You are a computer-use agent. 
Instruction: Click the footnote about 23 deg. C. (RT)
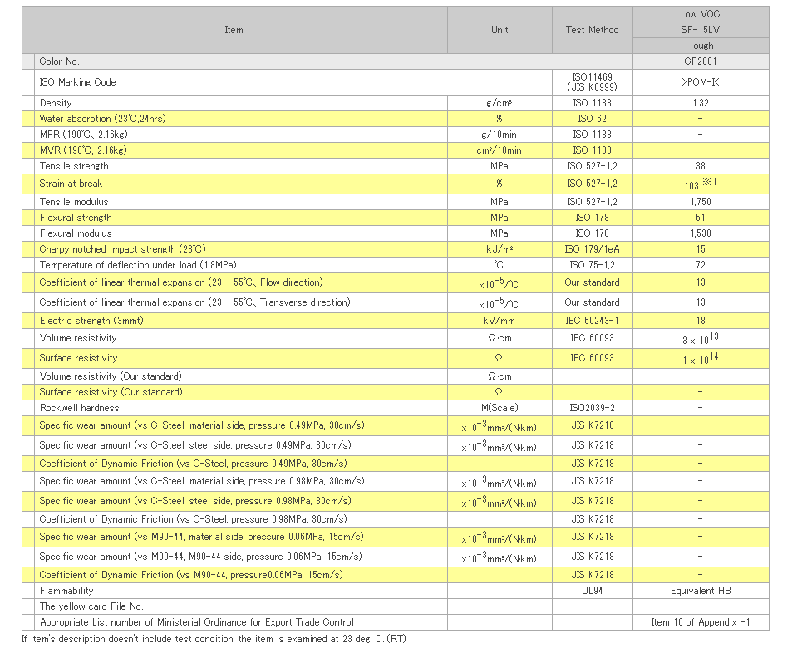(214, 639)
